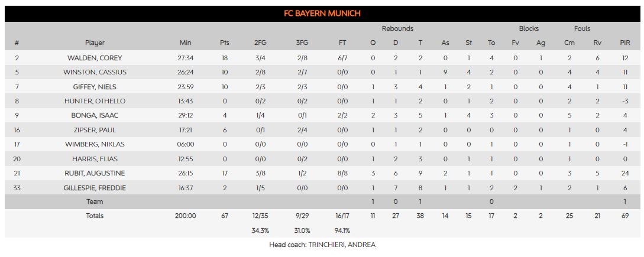Open Augustine Rubit's player page
The height and width of the screenshot is (257, 644).
[x=95, y=174]
